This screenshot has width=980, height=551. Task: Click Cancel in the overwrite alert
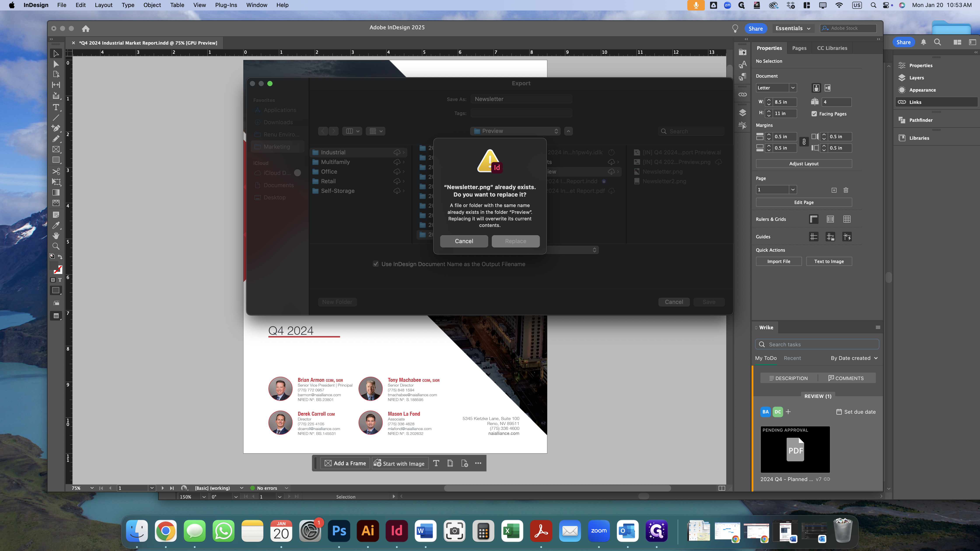(464, 241)
